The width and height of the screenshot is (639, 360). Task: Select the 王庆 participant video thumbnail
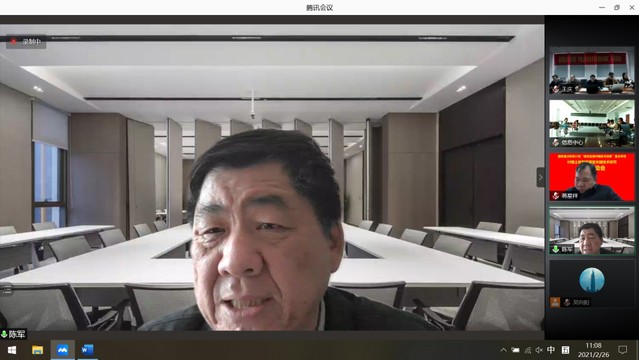click(592, 71)
